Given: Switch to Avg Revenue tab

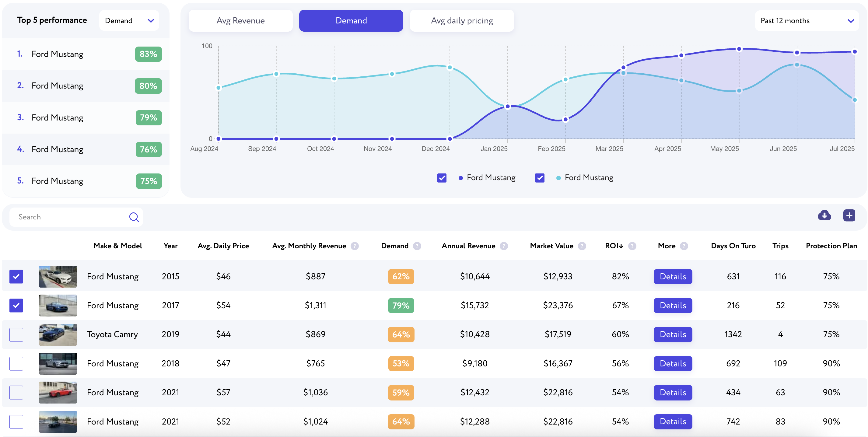Looking at the screenshot, I should (240, 21).
